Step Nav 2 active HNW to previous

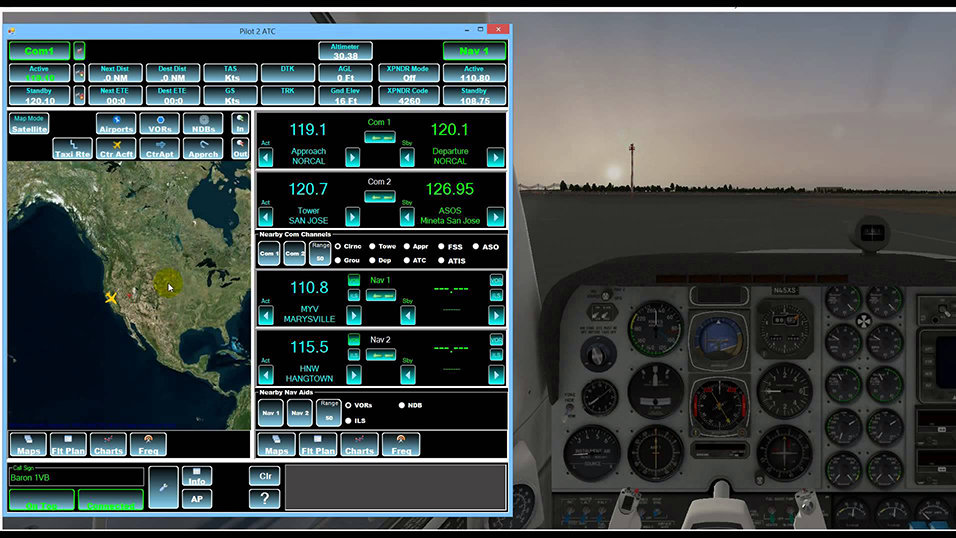266,375
